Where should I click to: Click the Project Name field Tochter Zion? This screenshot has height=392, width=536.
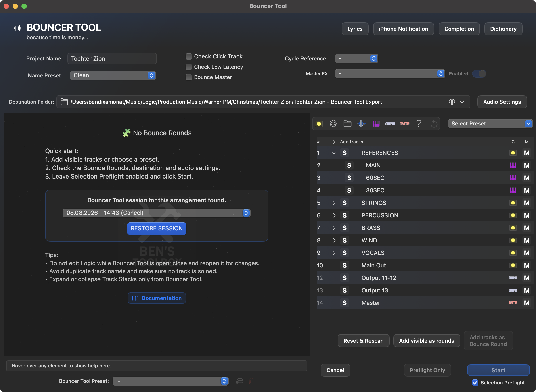pyautogui.click(x=112, y=59)
